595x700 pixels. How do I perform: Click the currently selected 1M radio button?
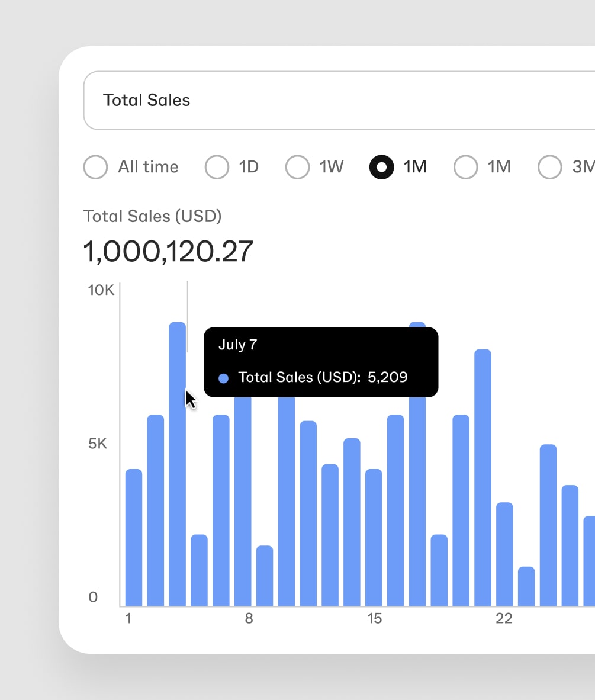[382, 167]
